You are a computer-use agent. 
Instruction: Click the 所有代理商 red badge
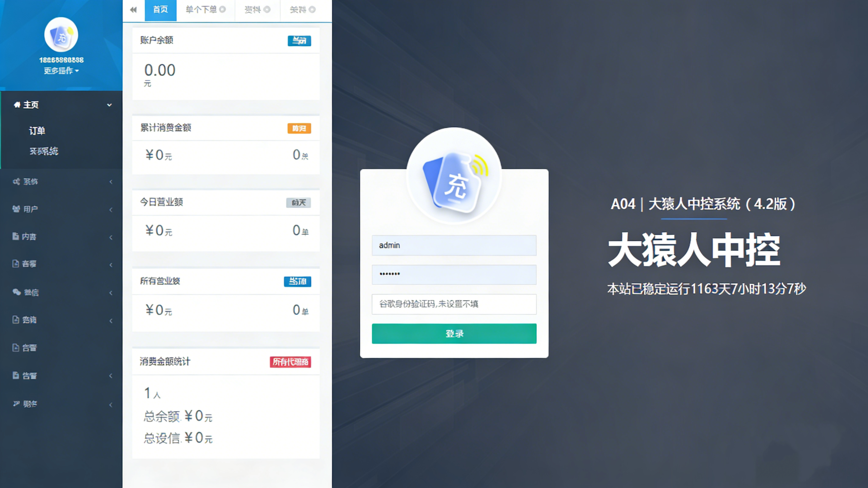291,362
